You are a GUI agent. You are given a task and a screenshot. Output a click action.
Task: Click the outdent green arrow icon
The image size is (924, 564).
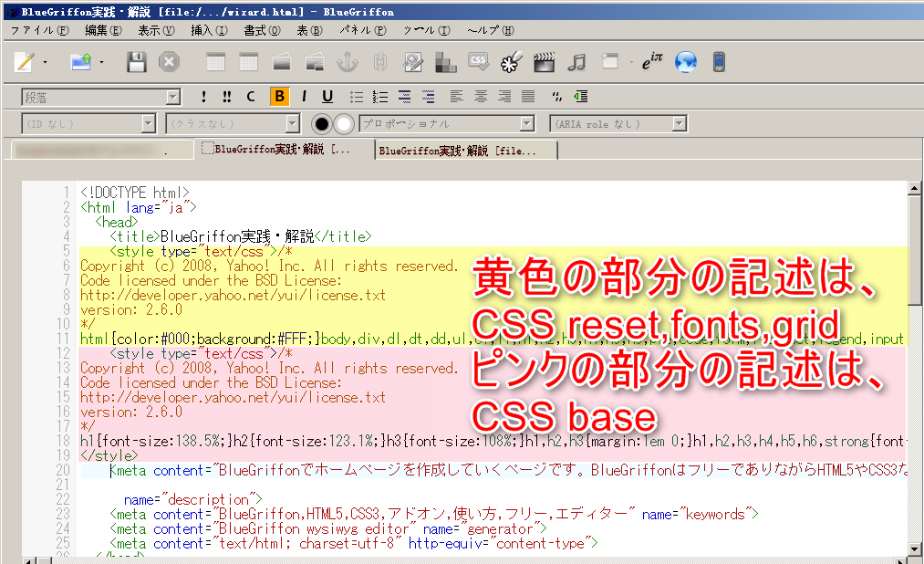581,97
